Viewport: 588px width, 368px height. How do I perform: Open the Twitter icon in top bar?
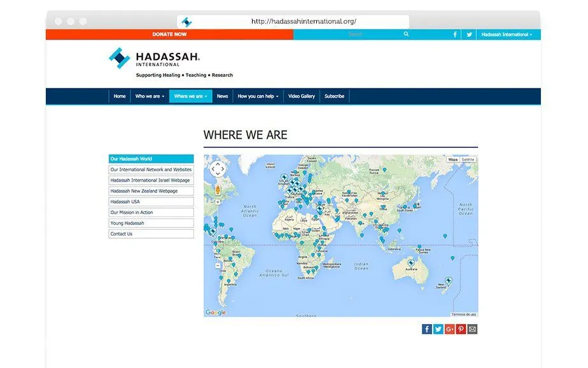(x=469, y=34)
